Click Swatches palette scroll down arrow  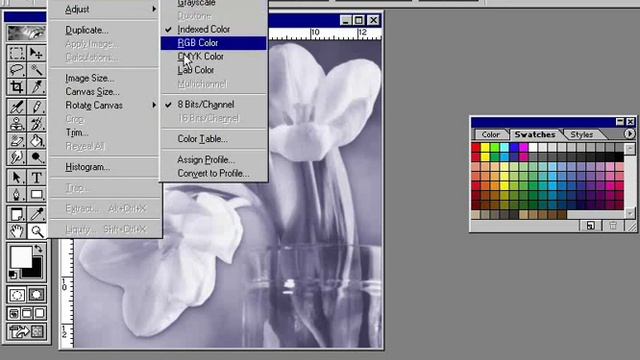coord(630,213)
